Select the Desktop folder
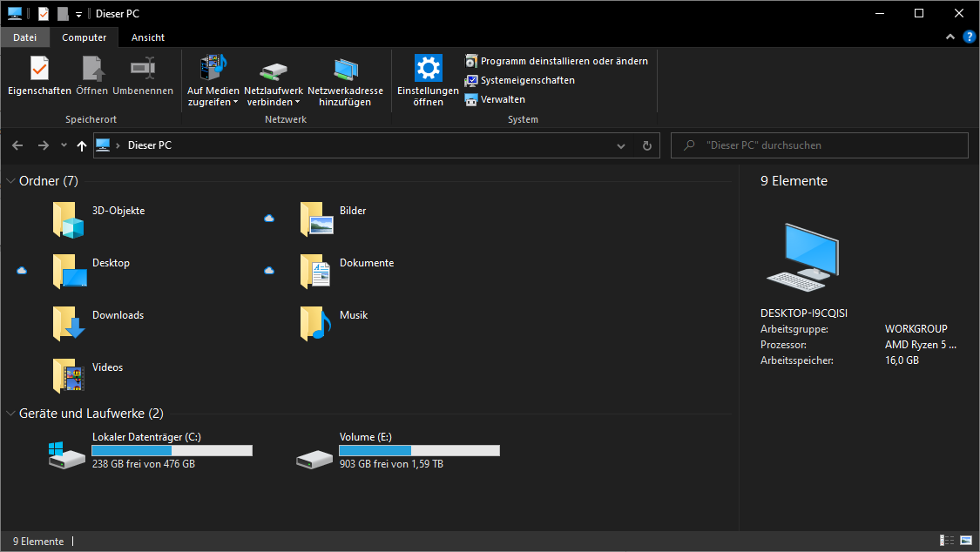Image resolution: width=980 pixels, height=552 pixels. coord(91,271)
